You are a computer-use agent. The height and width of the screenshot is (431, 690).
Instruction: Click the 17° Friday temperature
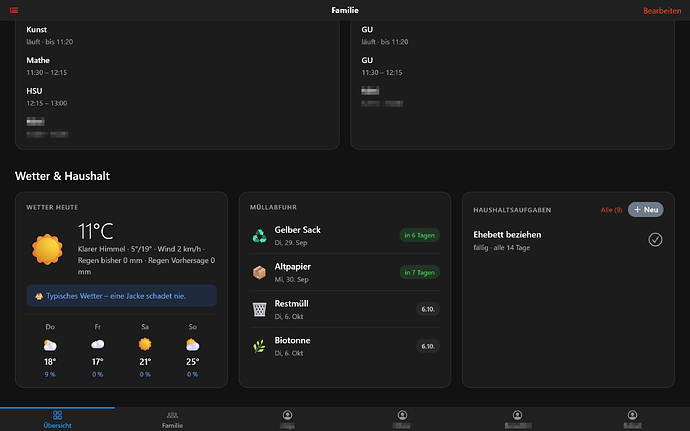tap(97, 361)
